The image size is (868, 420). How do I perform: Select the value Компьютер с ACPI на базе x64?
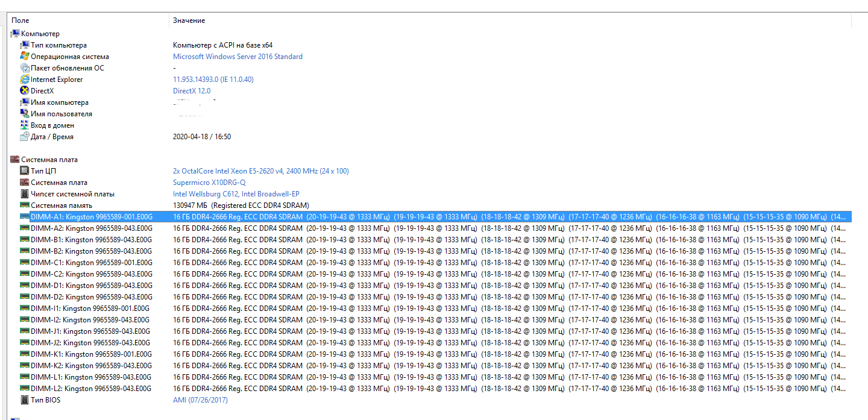click(222, 45)
